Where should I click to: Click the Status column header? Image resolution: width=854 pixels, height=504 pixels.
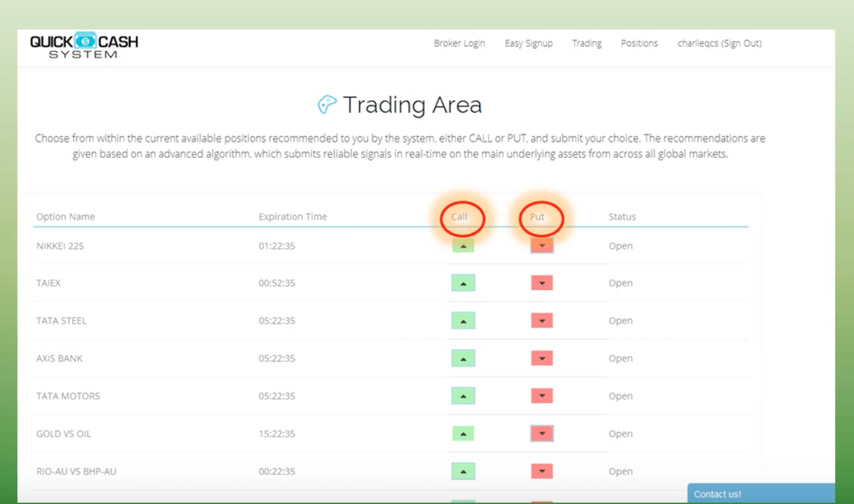622,216
